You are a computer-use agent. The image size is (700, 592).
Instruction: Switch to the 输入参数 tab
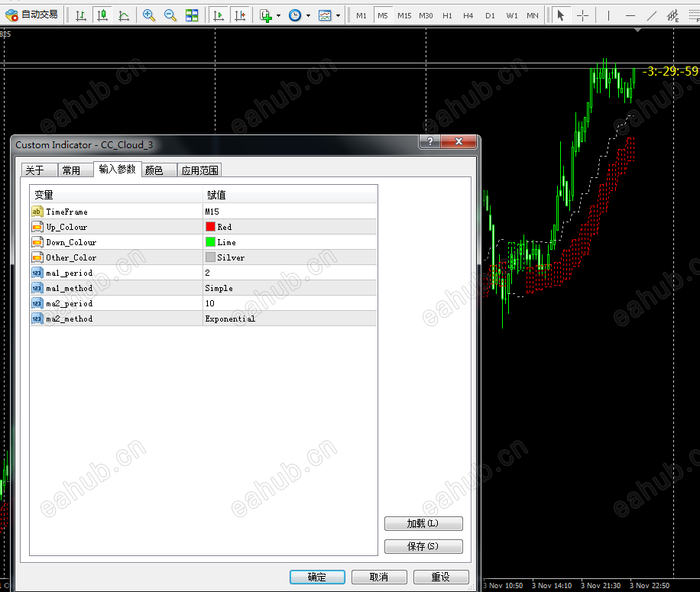tap(118, 169)
